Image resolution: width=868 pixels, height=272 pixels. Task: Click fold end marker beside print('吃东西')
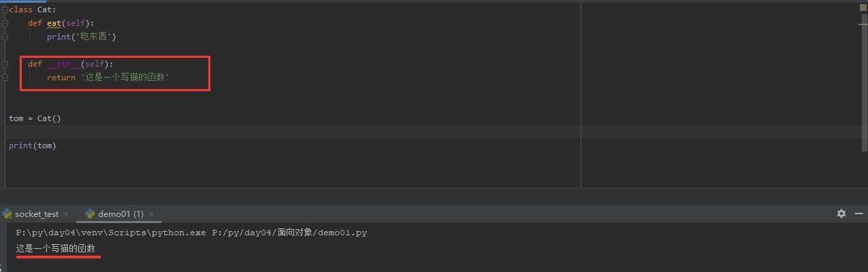tap(5, 37)
